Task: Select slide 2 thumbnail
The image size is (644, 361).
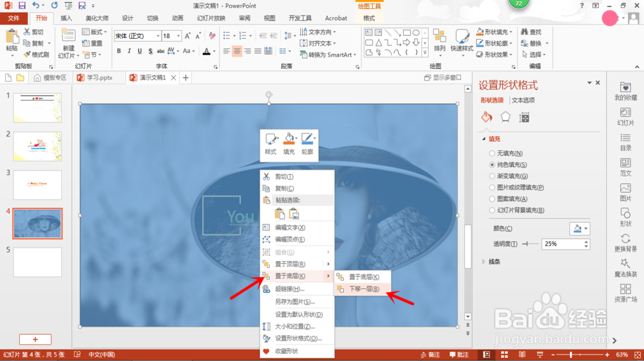Action: pos(37,147)
